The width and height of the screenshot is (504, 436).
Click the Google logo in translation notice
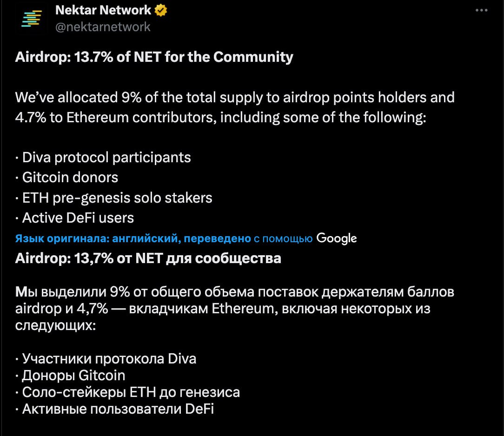point(337,238)
